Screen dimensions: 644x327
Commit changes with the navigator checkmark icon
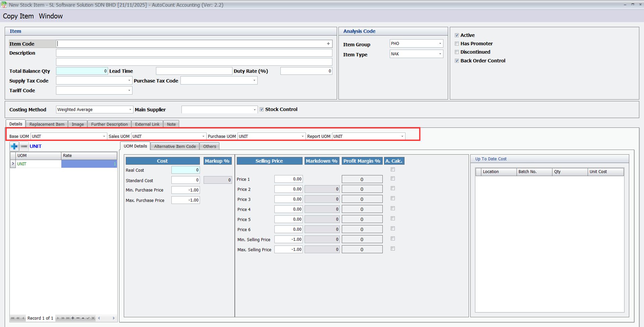pos(88,318)
